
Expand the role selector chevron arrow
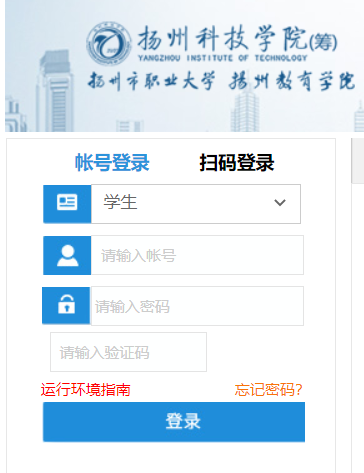[x=280, y=202]
